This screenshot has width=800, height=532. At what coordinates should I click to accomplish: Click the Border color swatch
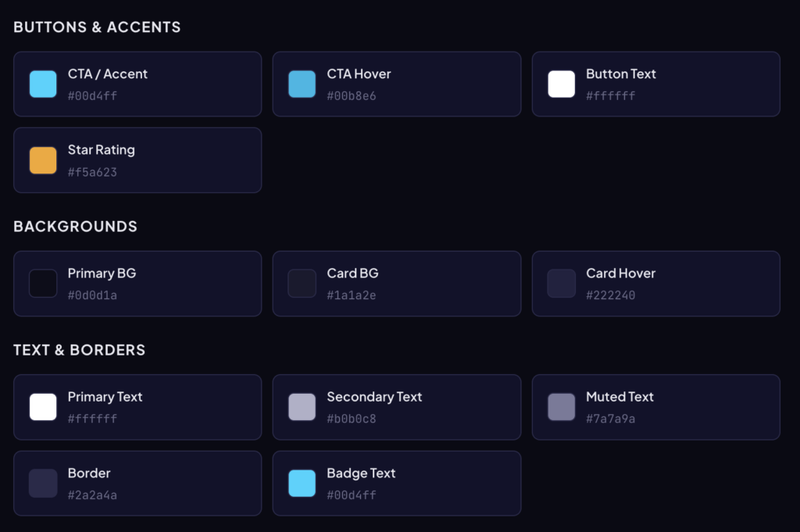coord(43,483)
